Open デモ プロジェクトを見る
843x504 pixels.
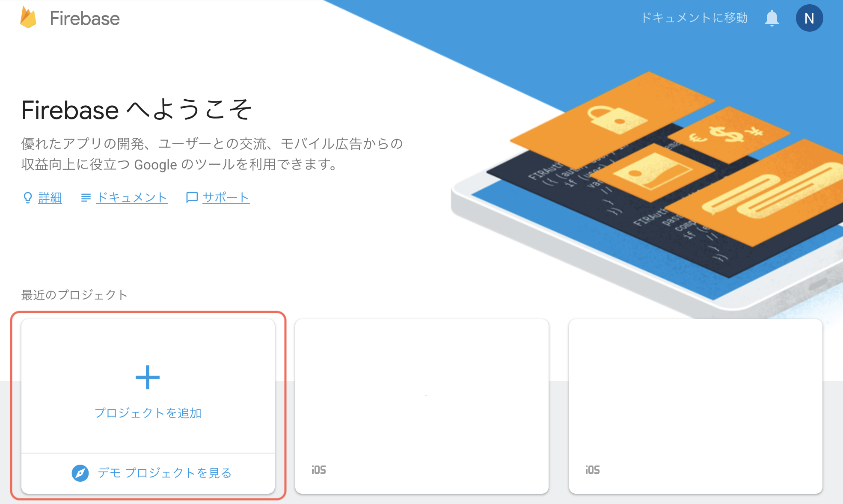(x=165, y=473)
